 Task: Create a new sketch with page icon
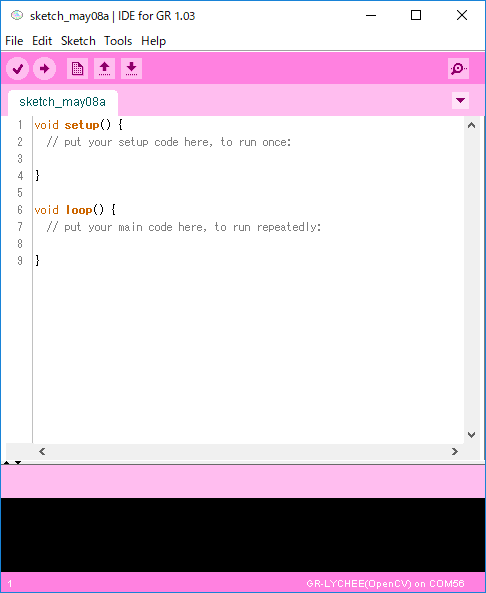[78, 68]
